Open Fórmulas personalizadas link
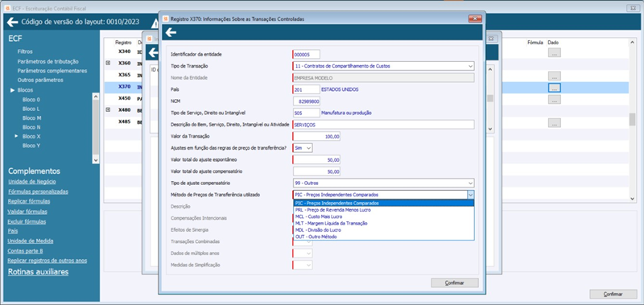 38,192
